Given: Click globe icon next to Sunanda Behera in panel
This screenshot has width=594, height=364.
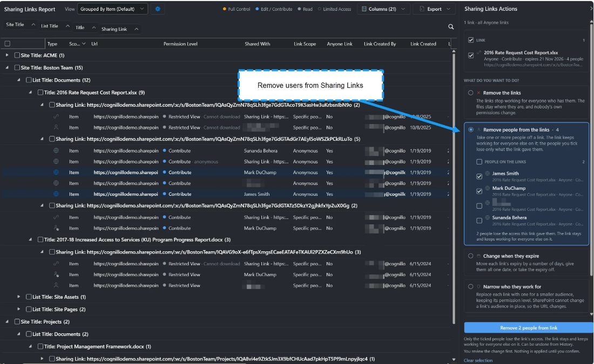Looking at the screenshot, I should pyautogui.click(x=488, y=217).
